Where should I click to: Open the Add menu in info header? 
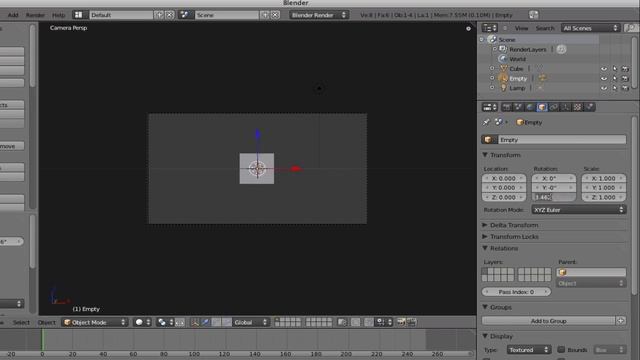tap(13, 15)
